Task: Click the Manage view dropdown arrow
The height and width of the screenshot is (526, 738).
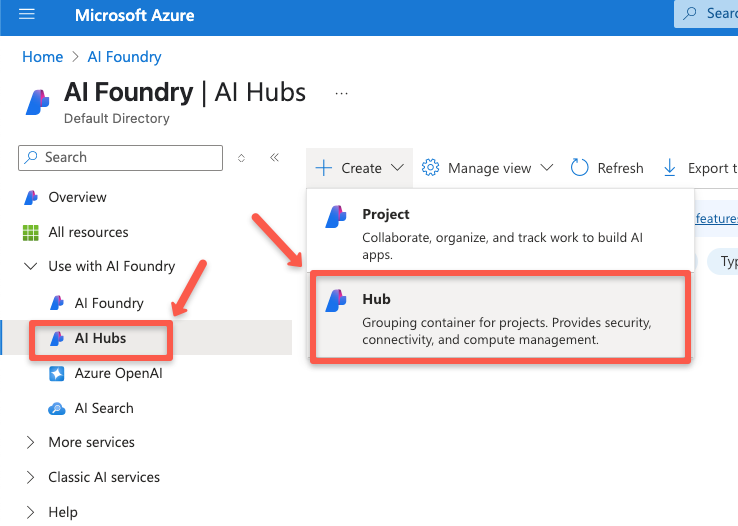Action: coord(546,167)
